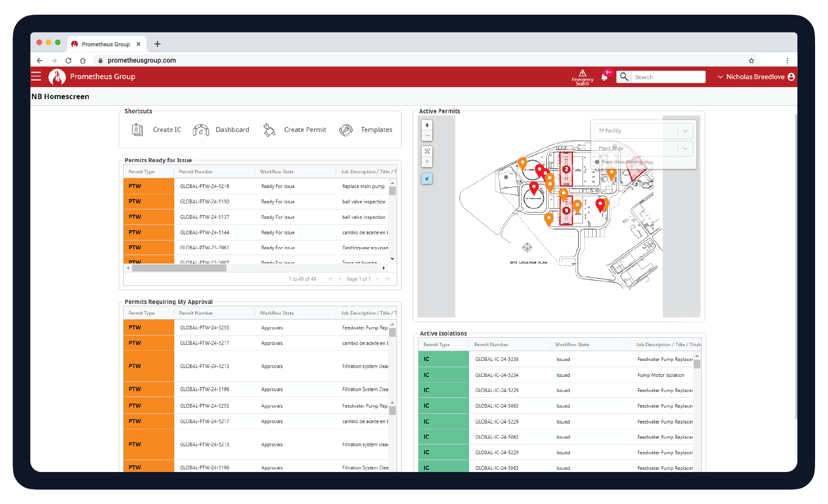Zoom in on the Active Permits map

click(426, 125)
